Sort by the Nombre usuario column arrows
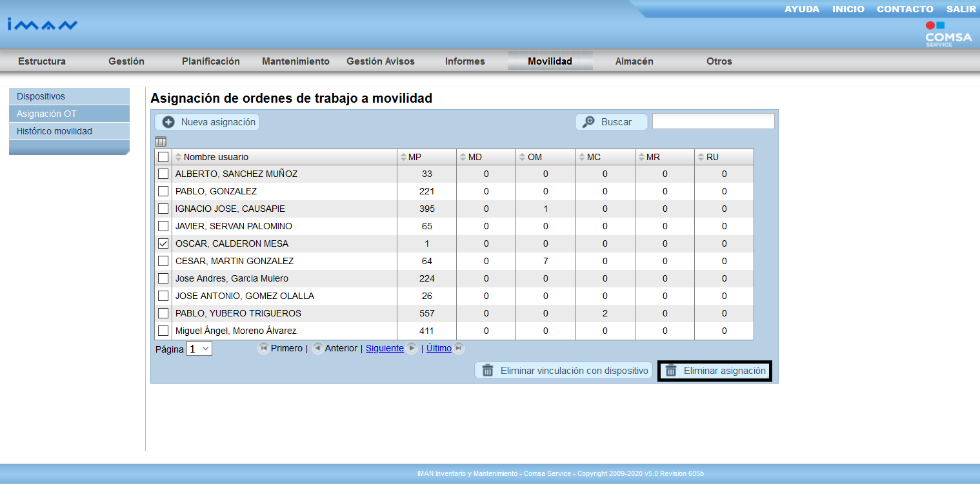Image resolution: width=980 pixels, height=485 pixels. (179, 157)
